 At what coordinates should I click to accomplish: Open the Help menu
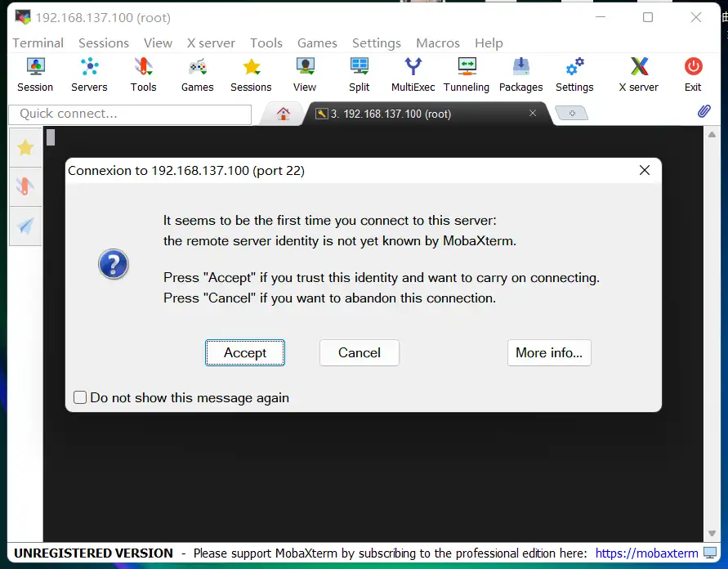pos(489,43)
